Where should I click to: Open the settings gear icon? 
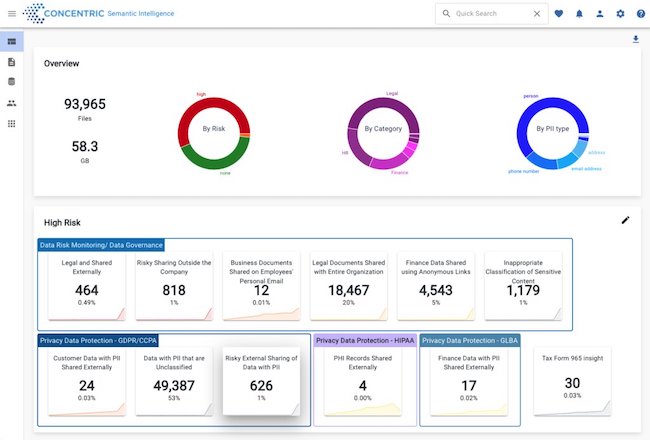(620, 14)
